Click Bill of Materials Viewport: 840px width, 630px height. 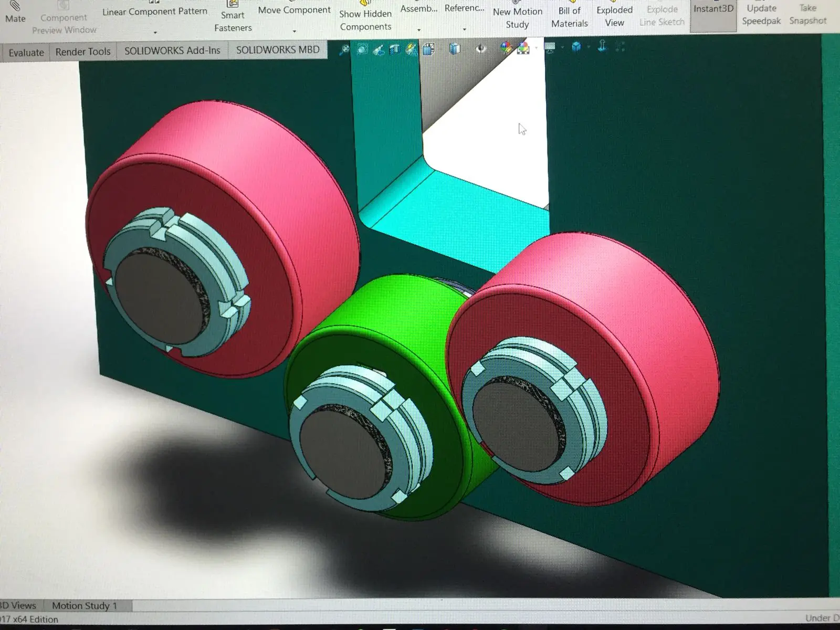pos(570,15)
